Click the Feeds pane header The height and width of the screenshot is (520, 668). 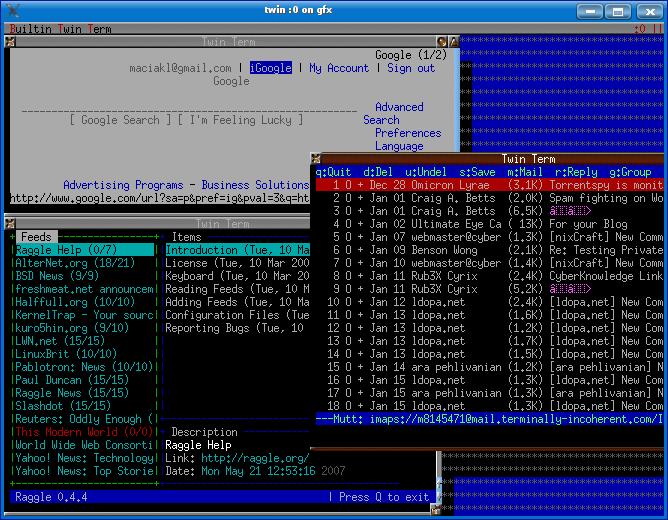point(36,237)
